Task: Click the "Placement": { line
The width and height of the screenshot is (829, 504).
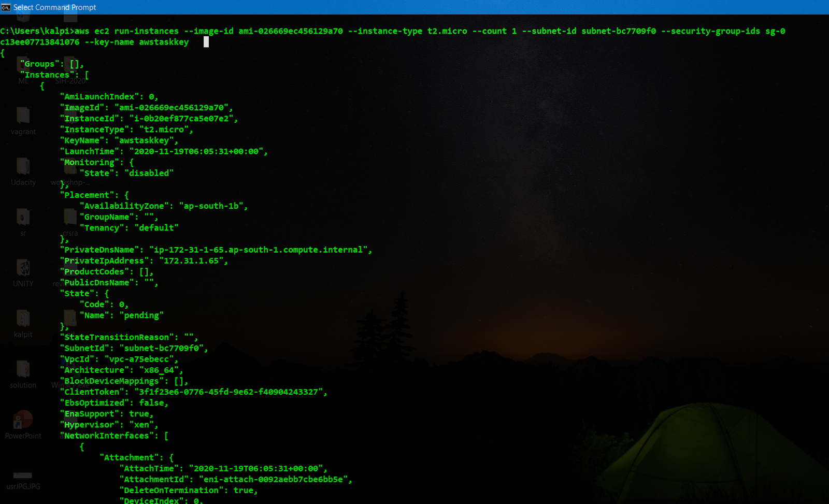Action: (x=94, y=195)
